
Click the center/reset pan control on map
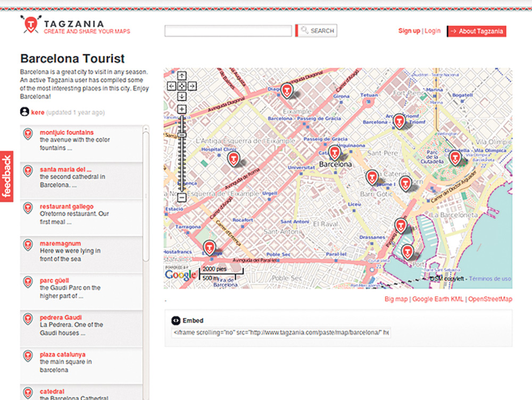point(181,86)
